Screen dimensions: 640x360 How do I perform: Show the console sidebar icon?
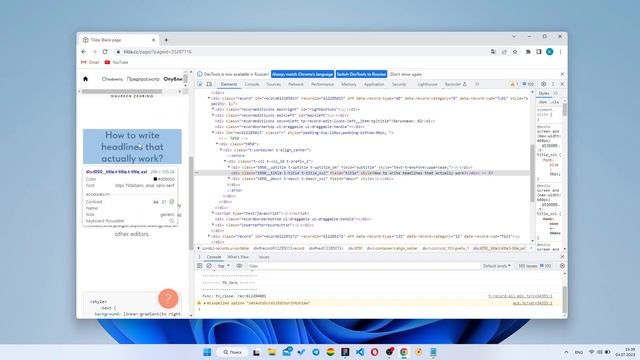[x=200, y=266]
